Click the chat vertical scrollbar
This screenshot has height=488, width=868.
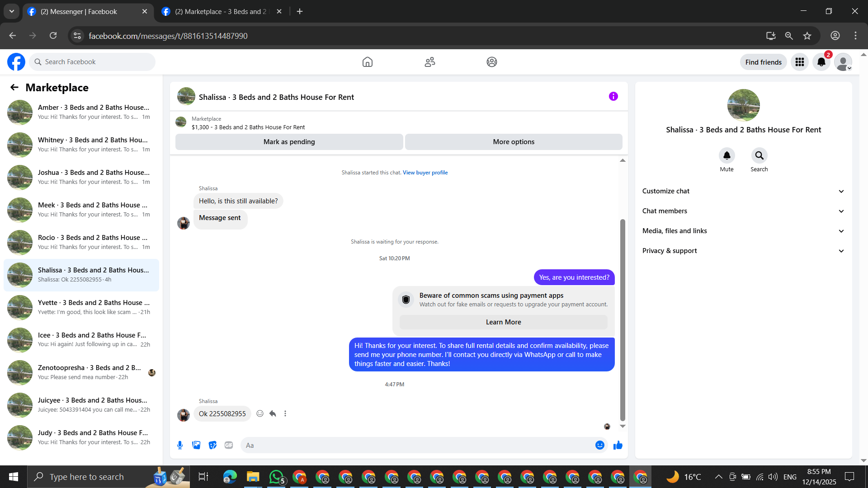pos(623,316)
